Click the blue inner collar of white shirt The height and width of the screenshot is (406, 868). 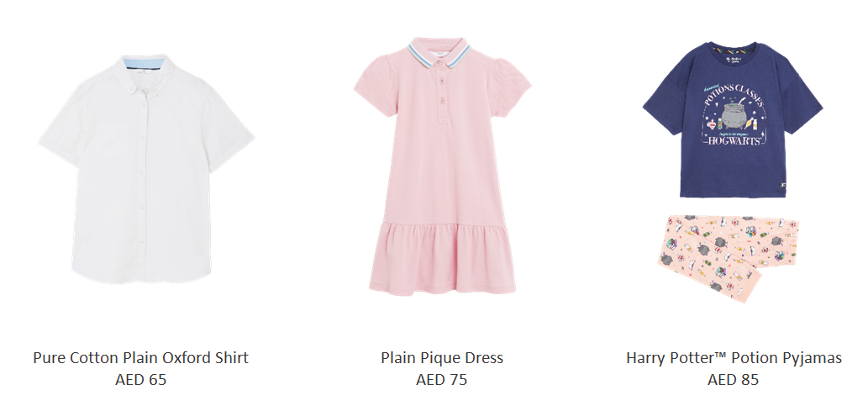click(x=145, y=63)
